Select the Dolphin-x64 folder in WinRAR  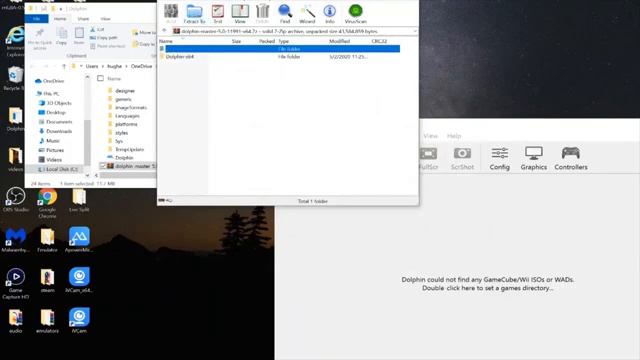177,57
